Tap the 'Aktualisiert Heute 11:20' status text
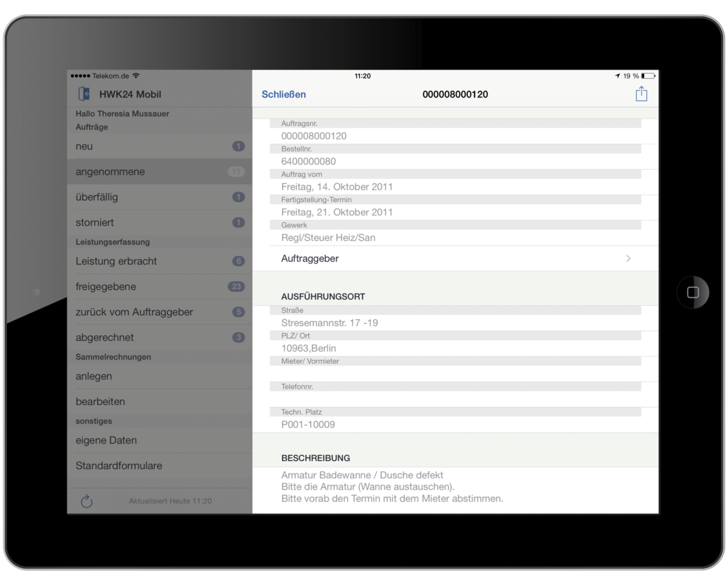728x585 pixels. tap(170, 501)
